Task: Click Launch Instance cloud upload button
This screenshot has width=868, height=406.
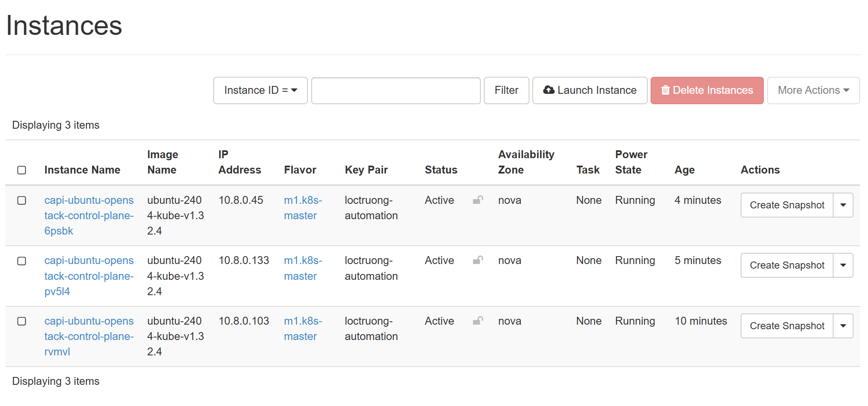Action: point(590,90)
